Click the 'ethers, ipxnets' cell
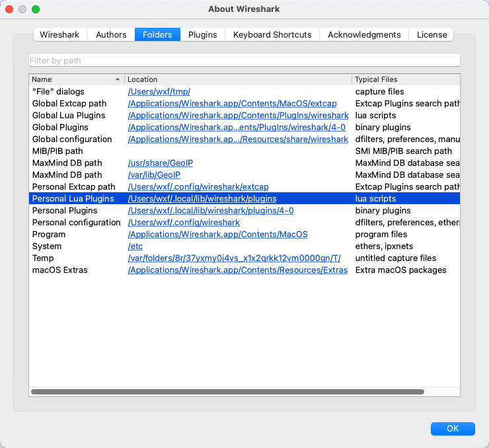Screen dimensions: 489x448 coord(384,246)
